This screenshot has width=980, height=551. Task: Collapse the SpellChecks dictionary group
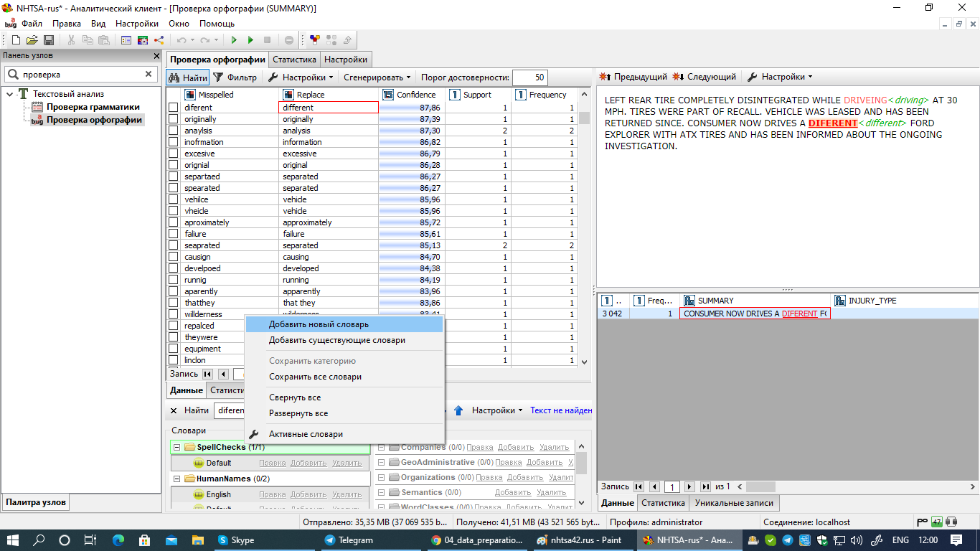pos(176,447)
